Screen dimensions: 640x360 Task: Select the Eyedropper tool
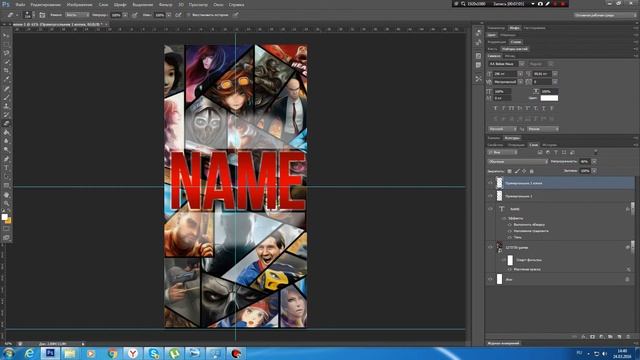tap(6, 79)
